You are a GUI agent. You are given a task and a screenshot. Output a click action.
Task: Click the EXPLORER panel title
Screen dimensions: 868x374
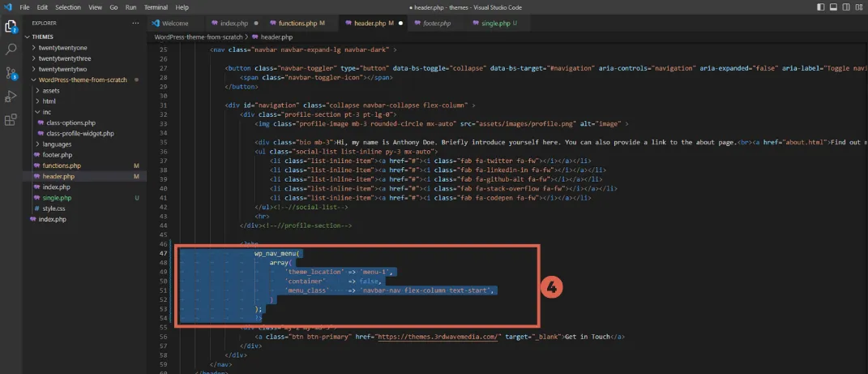[x=45, y=24]
